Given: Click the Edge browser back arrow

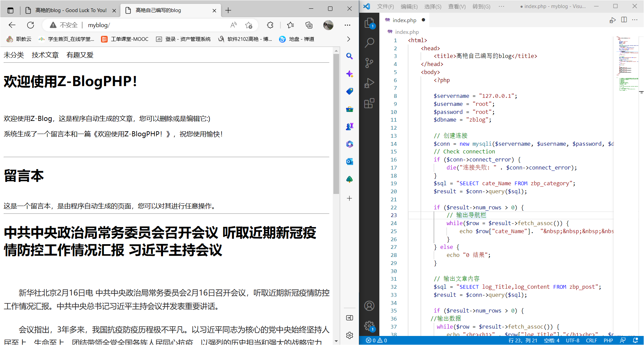Looking at the screenshot, I should point(12,25).
